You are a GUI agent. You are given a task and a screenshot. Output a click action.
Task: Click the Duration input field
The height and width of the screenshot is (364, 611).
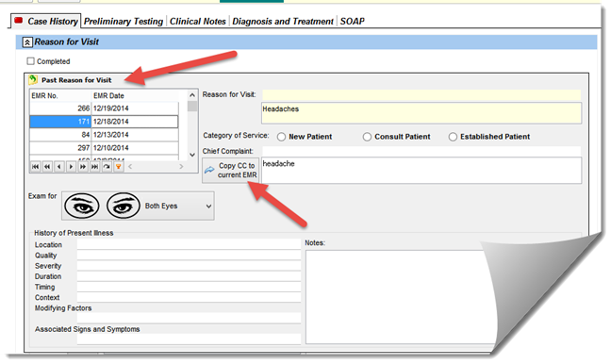189,276
